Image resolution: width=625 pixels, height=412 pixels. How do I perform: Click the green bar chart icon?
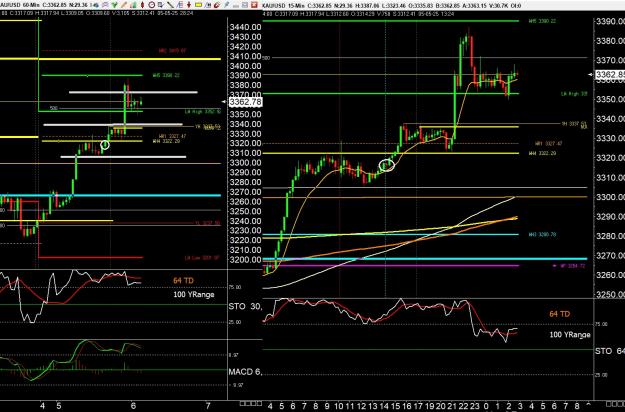pyautogui.click(x=133, y=5)
